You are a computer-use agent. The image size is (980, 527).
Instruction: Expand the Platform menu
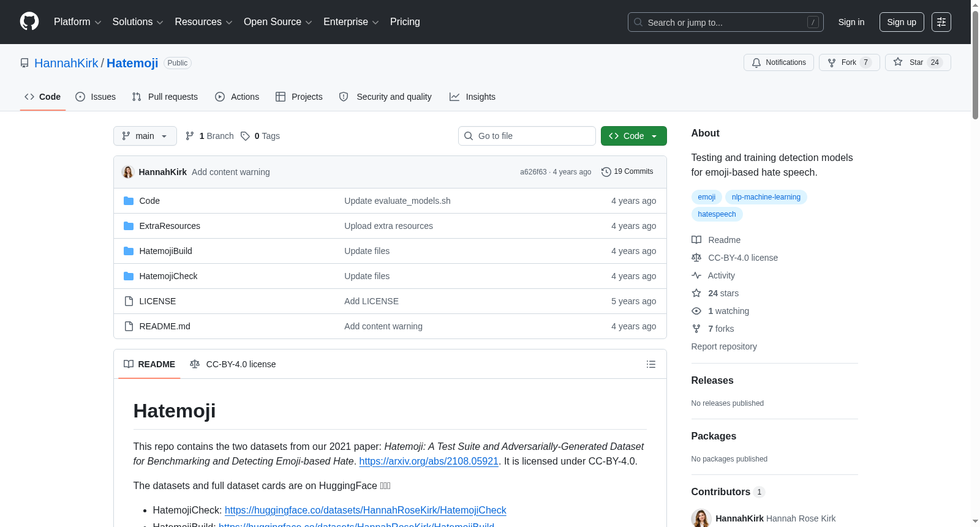[x=77, y=22]
